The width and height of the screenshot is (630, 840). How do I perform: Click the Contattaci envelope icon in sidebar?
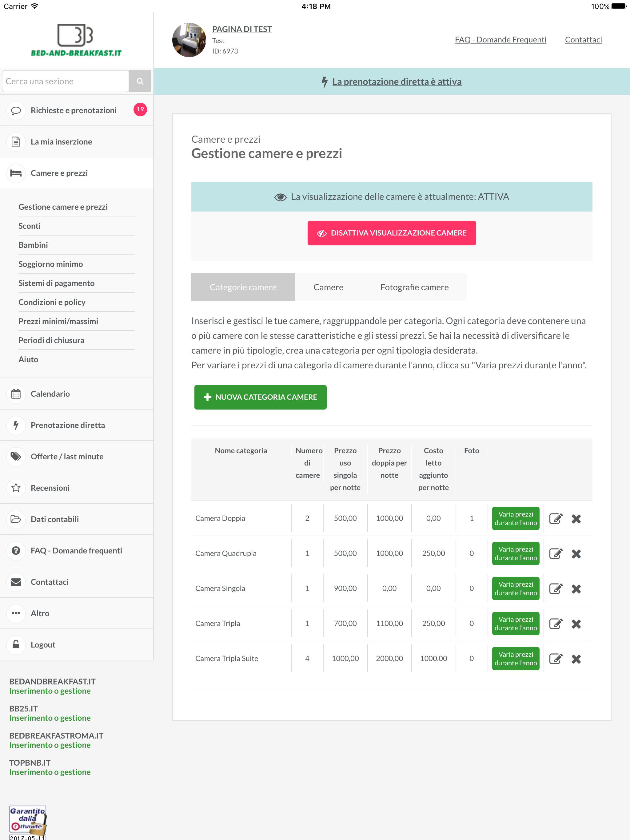16,582
